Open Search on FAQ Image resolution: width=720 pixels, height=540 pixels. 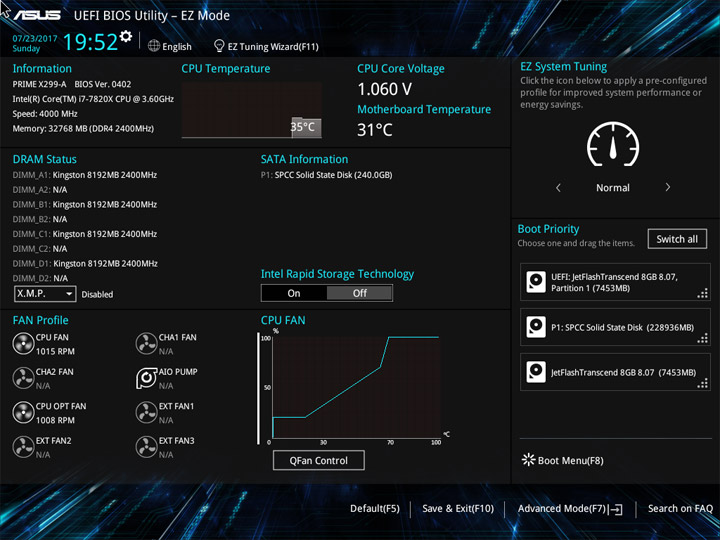coord(680,509)
